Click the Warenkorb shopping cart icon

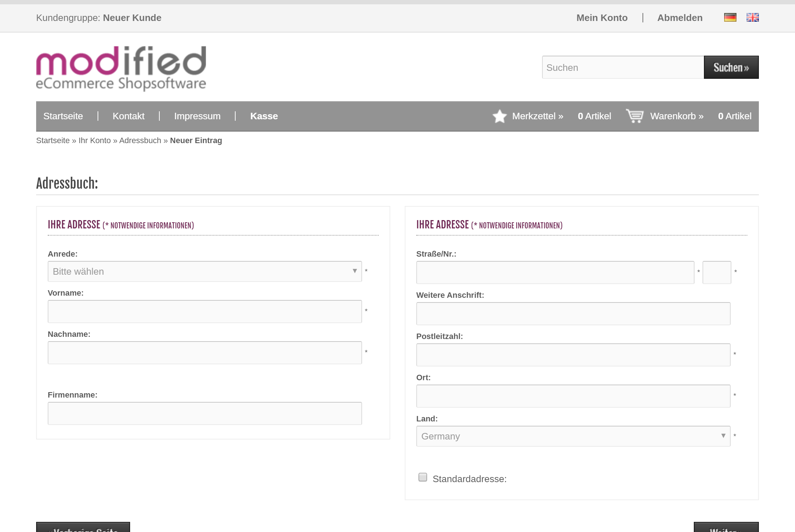[635, 116]
